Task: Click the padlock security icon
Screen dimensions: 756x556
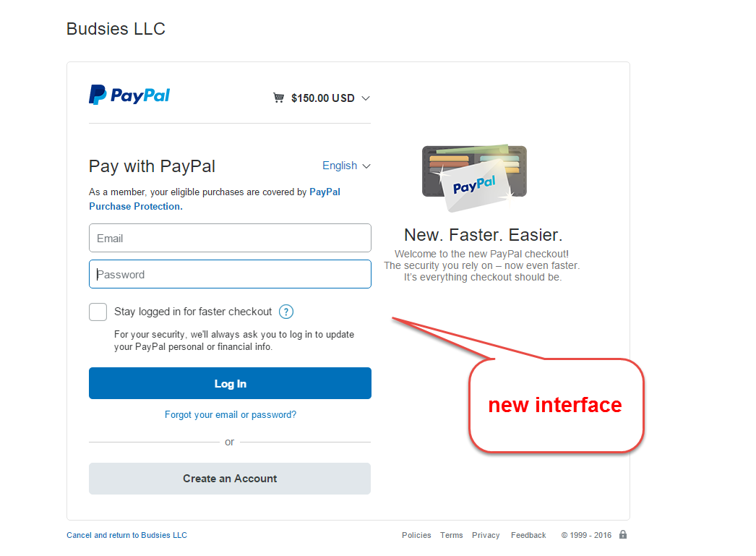Action: tap(623, 535)
